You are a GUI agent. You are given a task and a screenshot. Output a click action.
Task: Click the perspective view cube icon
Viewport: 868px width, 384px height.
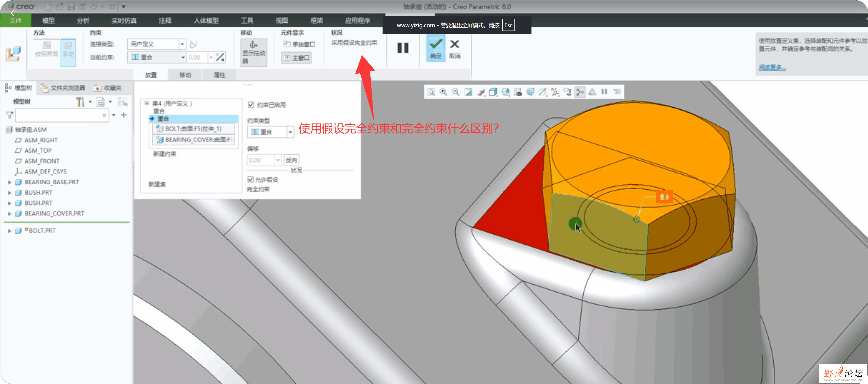(530, 92)
